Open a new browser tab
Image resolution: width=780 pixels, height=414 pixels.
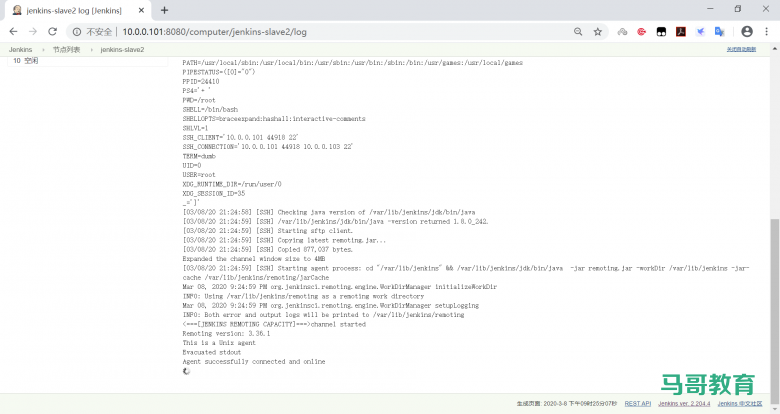coord(165,10)
